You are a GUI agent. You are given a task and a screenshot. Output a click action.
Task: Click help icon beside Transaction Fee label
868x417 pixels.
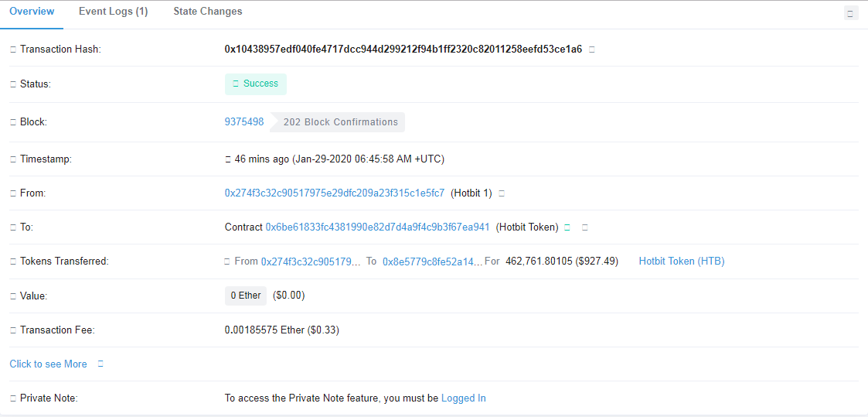coord(12,330)
